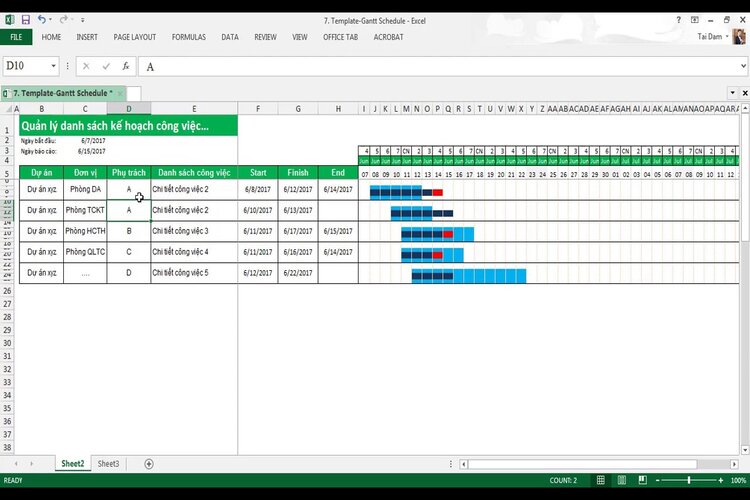The image size is (750, 500).
Task: Click the horizontal scrollbar right arrow
Action: (734, 464)
